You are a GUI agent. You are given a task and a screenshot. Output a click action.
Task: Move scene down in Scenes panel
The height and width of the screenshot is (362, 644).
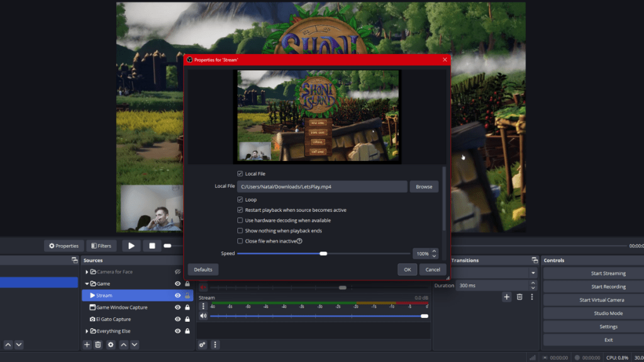click(x=19, y=345)
